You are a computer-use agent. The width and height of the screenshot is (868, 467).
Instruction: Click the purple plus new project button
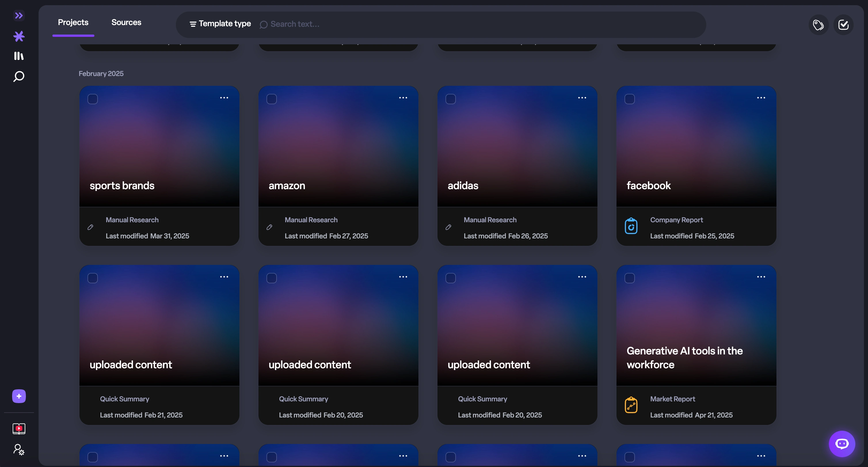[19, 396]
